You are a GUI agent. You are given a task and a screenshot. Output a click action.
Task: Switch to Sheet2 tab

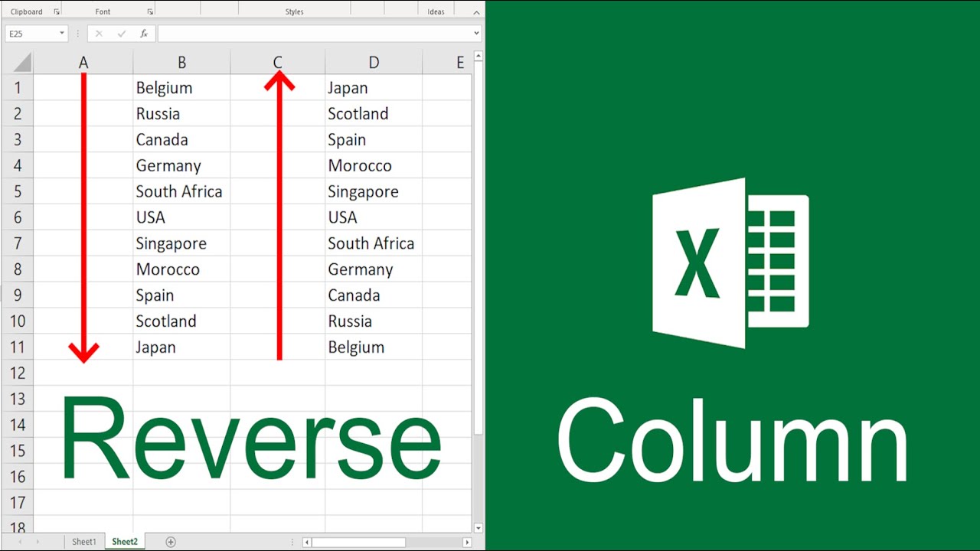tap(125, 542)
